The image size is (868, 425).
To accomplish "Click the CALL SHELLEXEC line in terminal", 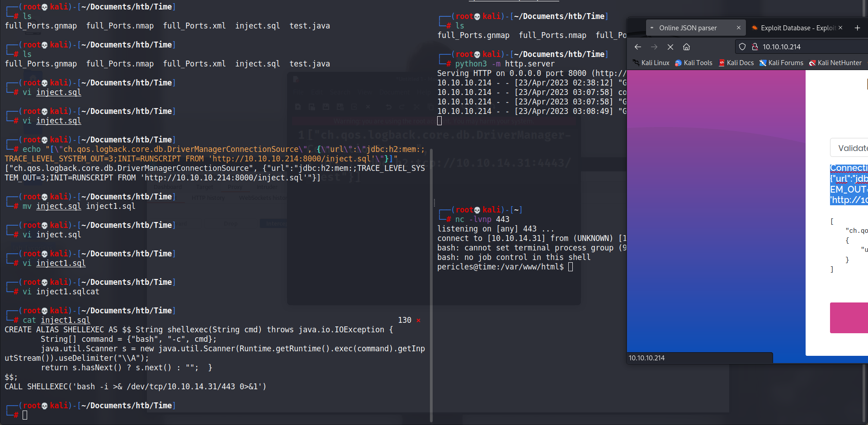I will click(136, 387).
